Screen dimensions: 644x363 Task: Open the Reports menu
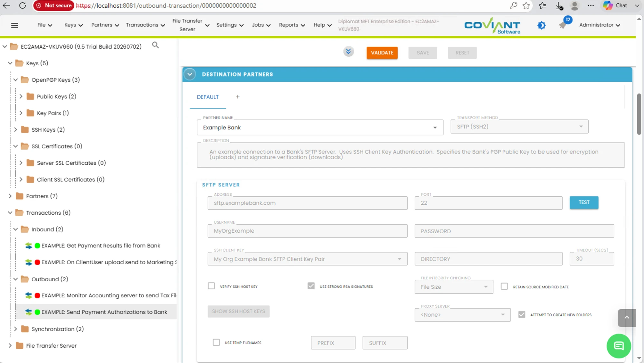pyautogui.click(x=292, y=25)
